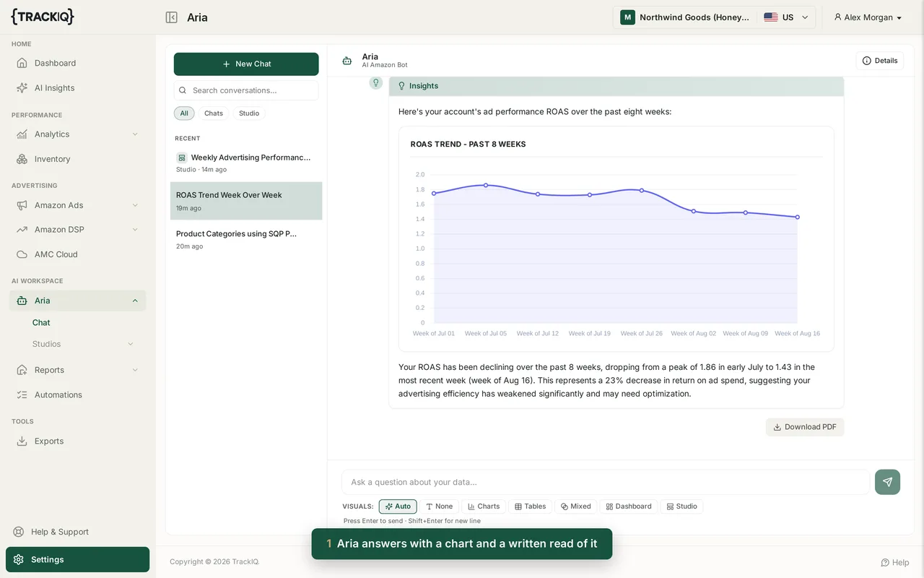This screenshot has width=924, height=578.
Task: Click Northwind Goods account badge M
Action: [x=627, y=17]
